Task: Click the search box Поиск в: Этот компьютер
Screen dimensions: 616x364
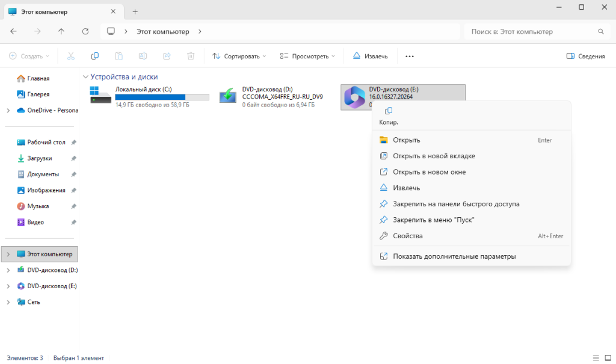Action: 537,31
